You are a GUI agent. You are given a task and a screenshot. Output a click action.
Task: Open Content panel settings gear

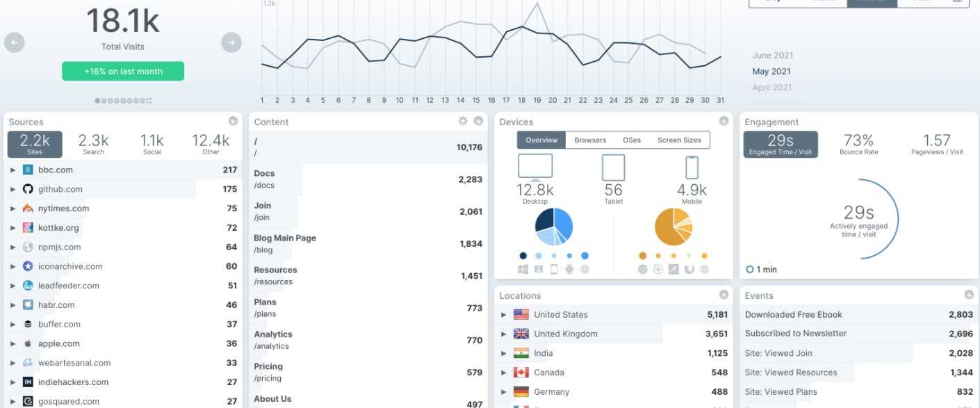tap(463, 121)
